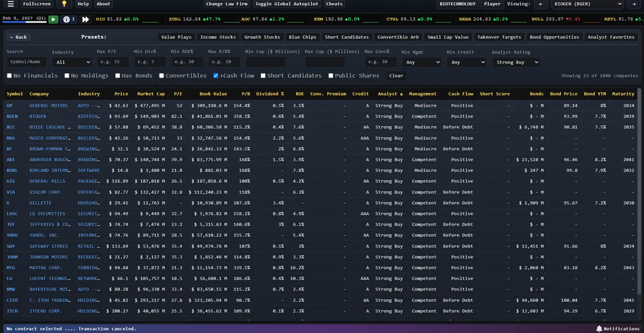This screenshot has width=644, height=333.
Task: Click the ITCH ticker symbol
Action: (12, 311)
